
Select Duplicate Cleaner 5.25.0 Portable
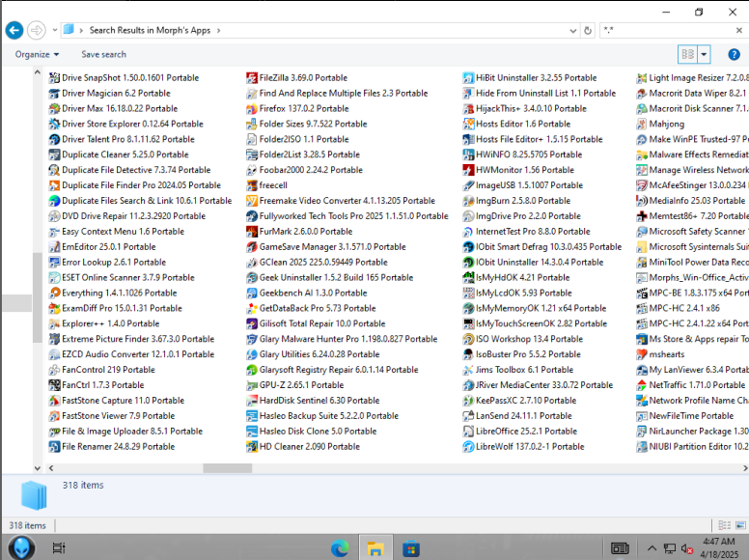click(x=119, y=154)
